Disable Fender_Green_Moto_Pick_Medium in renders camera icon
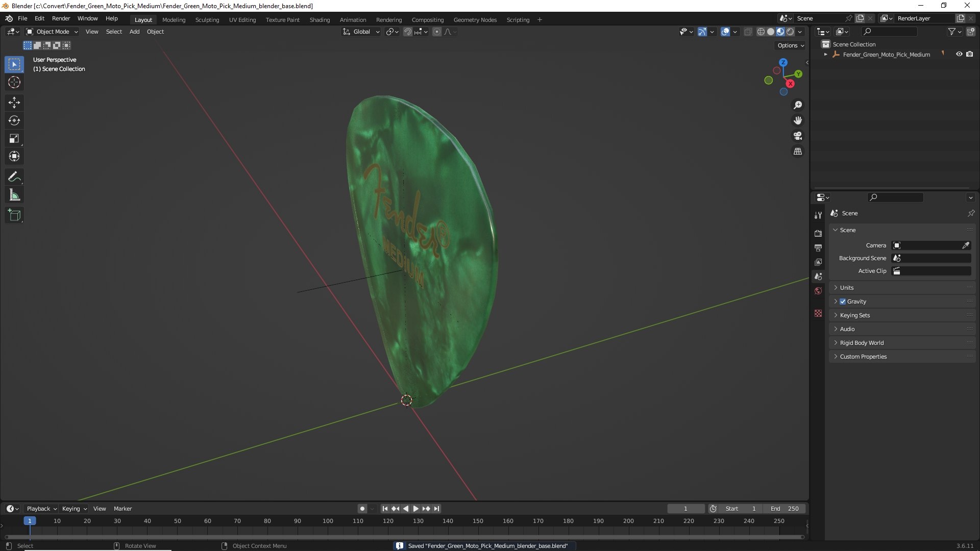Screen dimensions: 980x551 (970, 54)
